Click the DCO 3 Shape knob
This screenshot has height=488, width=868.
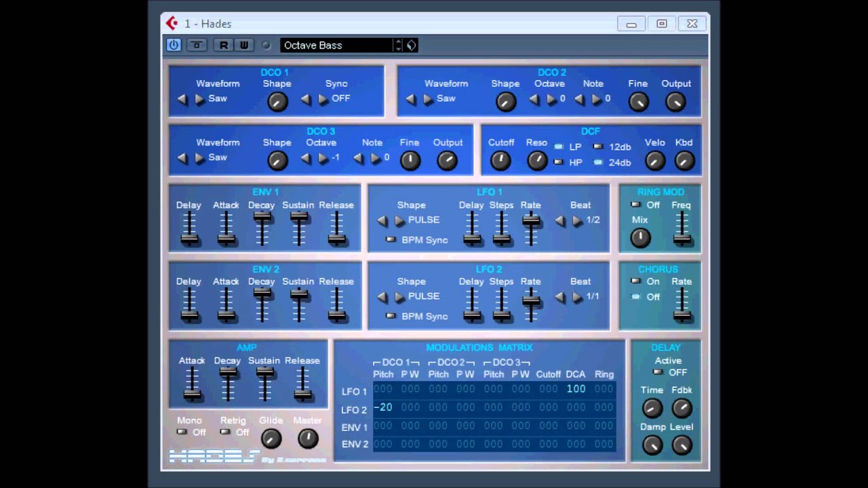coord(277,161)
